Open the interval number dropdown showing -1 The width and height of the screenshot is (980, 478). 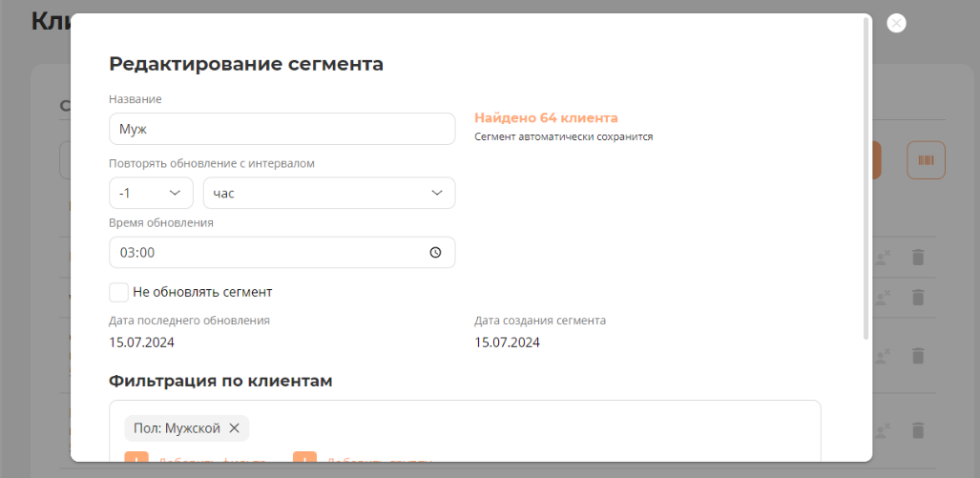coord(151,193)
